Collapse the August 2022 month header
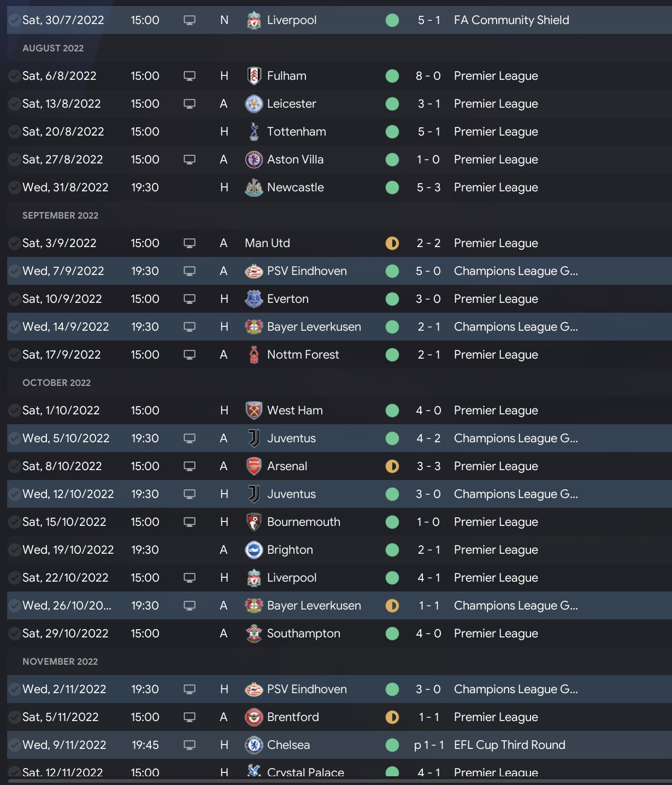672x785 pixels. click(x=53, y=48)
